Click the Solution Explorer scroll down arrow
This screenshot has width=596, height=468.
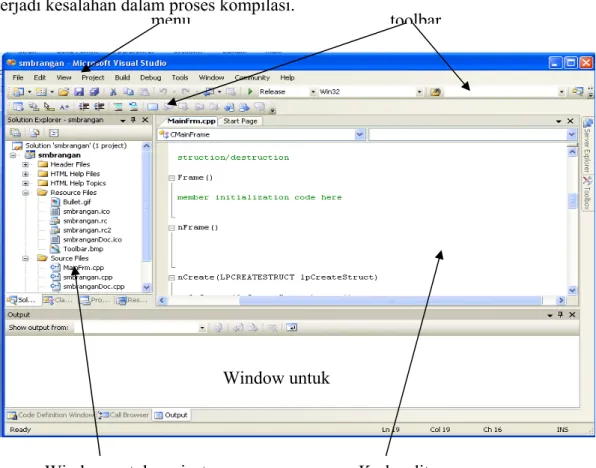click(x=146, y=287)
